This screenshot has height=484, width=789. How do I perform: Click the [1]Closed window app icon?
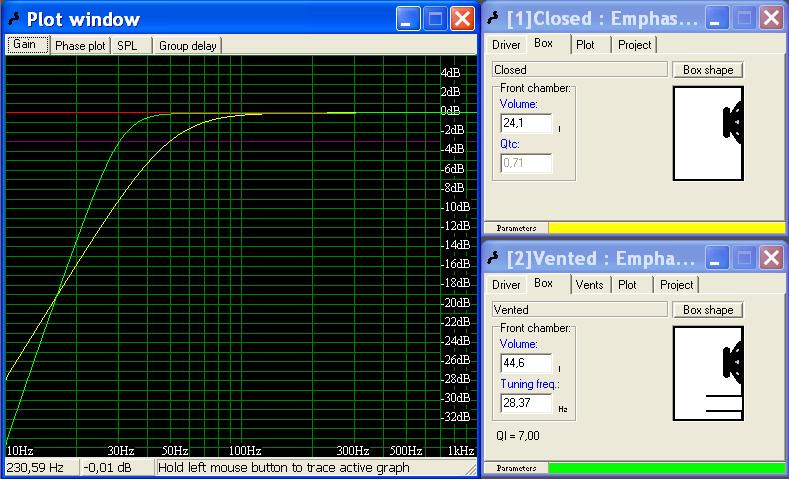point(494,19)
